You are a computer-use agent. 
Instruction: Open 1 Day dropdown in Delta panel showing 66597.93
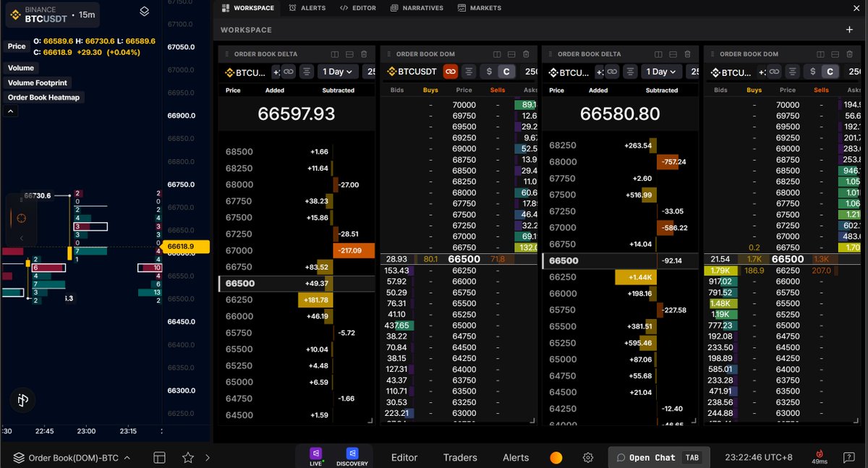[x=339, y=72]
